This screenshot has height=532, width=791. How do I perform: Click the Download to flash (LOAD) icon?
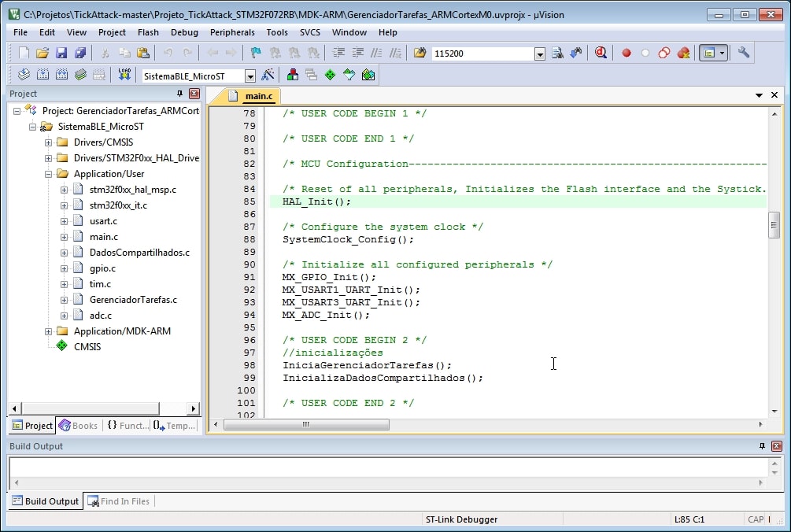click(124, 75)
